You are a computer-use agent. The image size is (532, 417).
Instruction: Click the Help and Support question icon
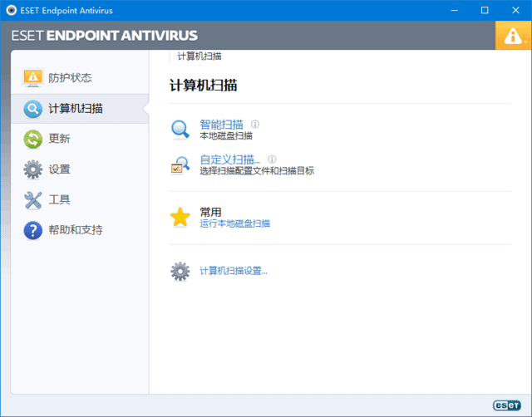[33, 230]
